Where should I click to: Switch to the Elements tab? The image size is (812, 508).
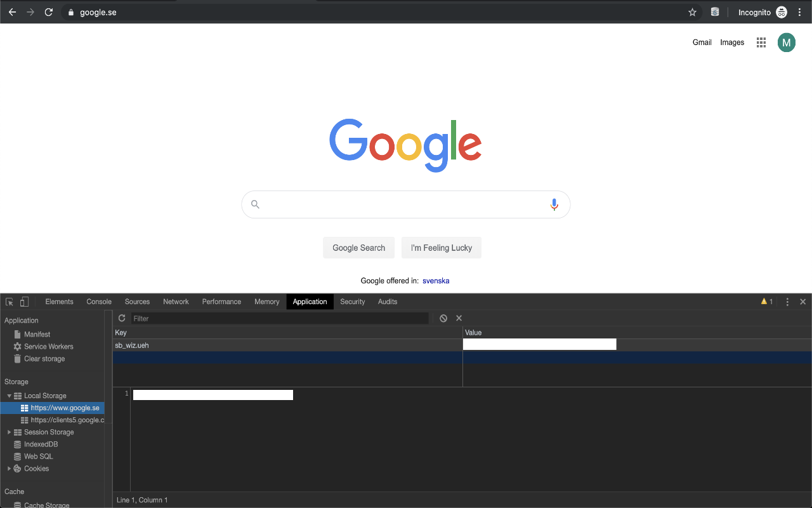[60, 302]
